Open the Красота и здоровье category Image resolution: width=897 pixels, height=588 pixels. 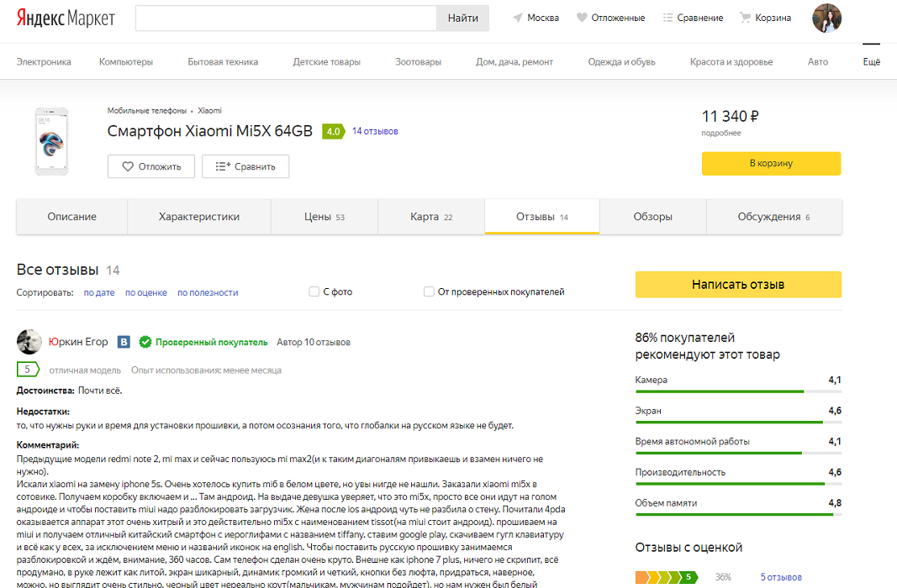[x=731, y=61]
